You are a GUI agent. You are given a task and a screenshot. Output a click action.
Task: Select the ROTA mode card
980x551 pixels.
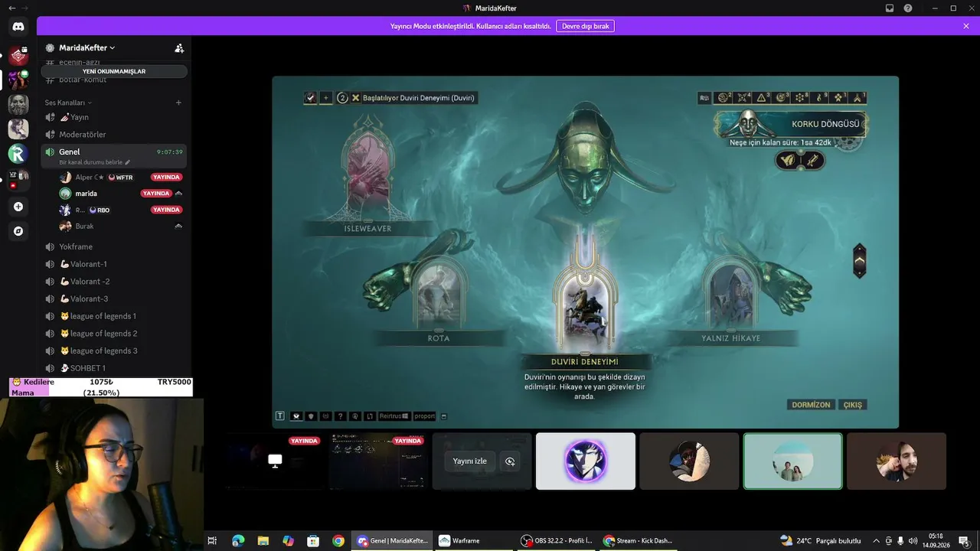[439, 298]
